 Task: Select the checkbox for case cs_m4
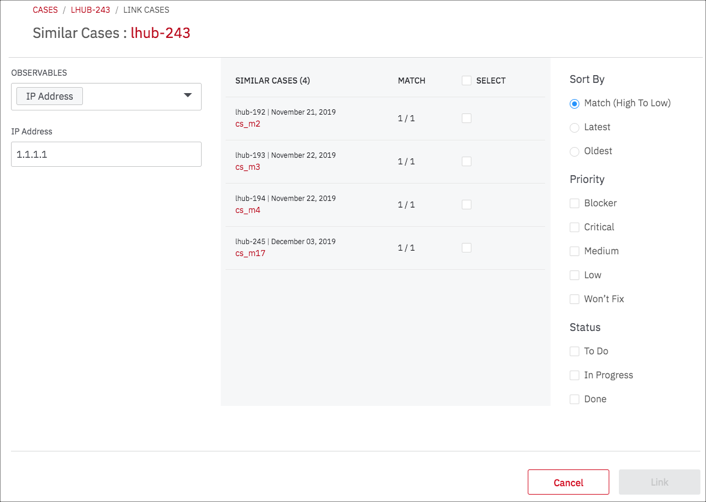(466, 205)
